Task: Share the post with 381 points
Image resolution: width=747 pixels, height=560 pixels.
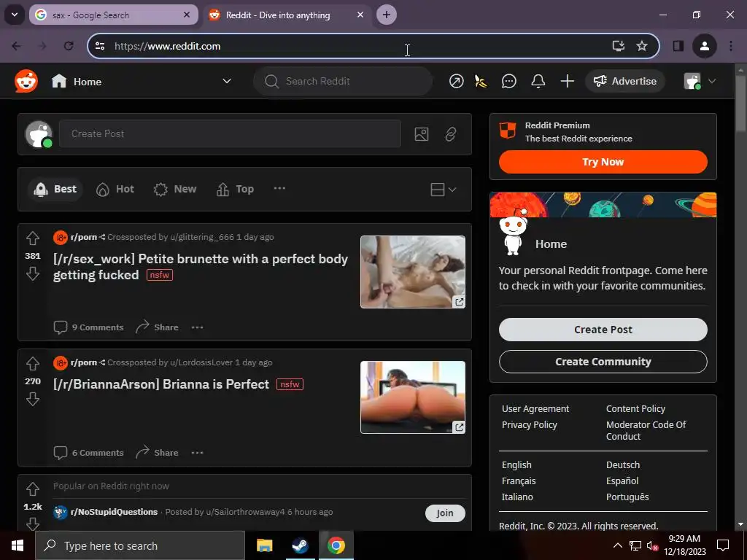Action: [157, 327]
